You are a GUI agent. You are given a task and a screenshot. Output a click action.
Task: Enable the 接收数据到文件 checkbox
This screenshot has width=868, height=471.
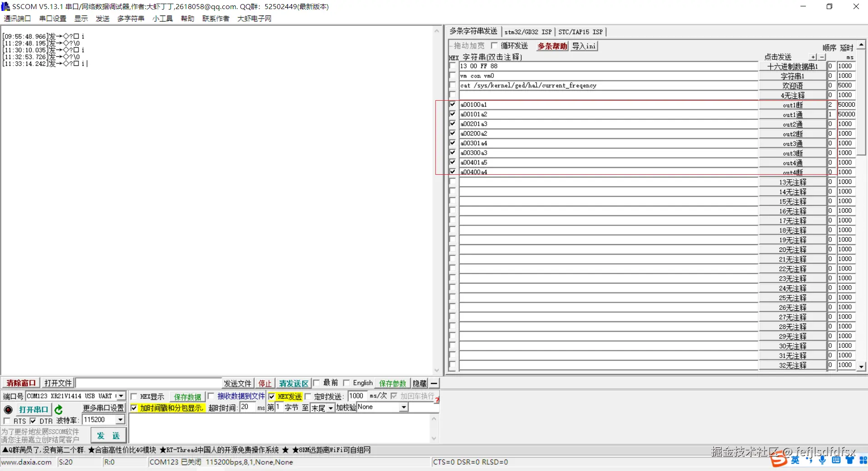211,396
